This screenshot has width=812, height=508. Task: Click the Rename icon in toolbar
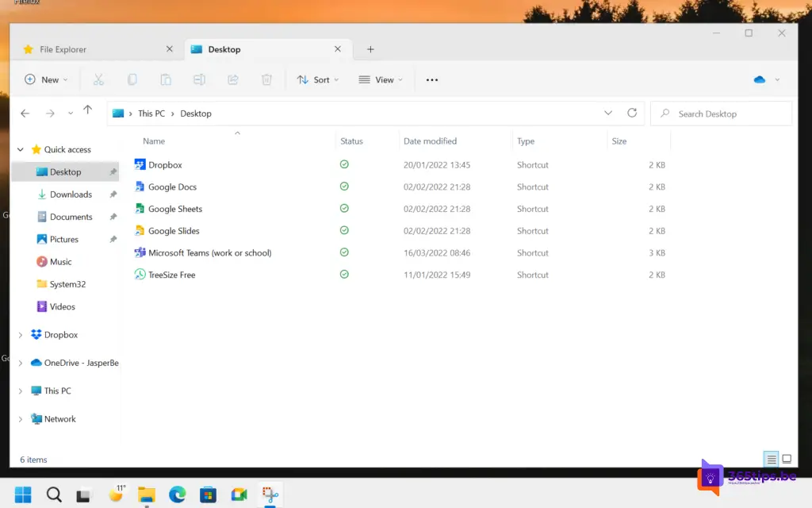tap(199, 79)
